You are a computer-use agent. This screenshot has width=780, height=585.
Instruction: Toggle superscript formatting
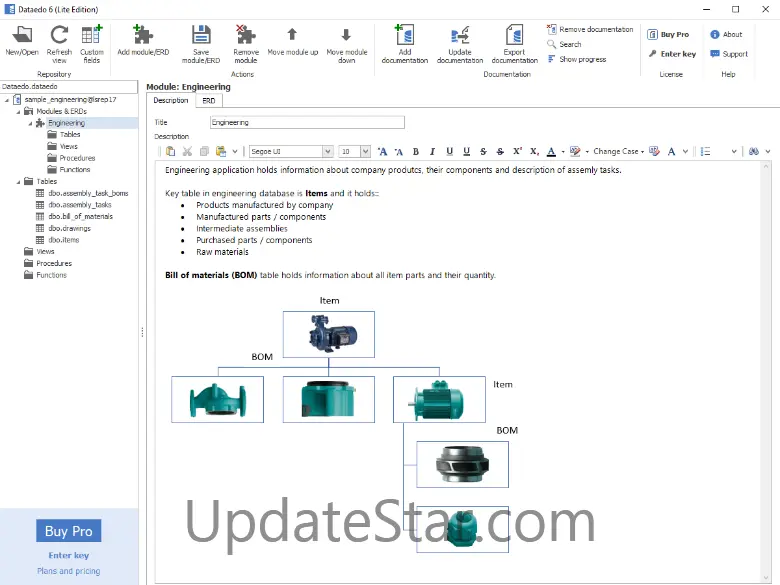517,151
